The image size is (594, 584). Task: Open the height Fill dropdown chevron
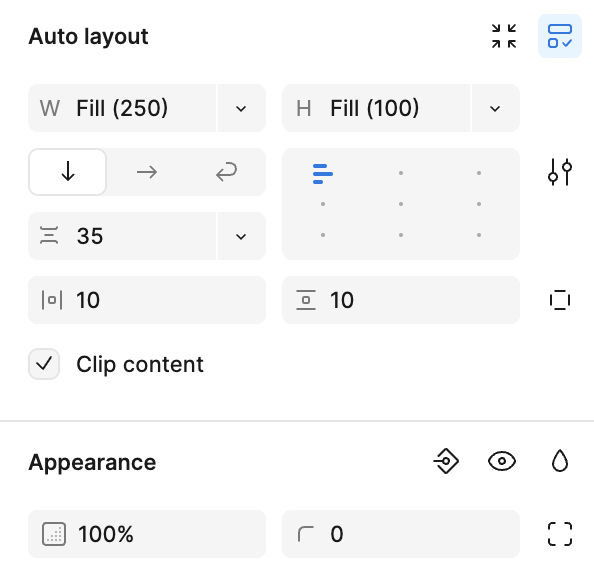[495, 108]
